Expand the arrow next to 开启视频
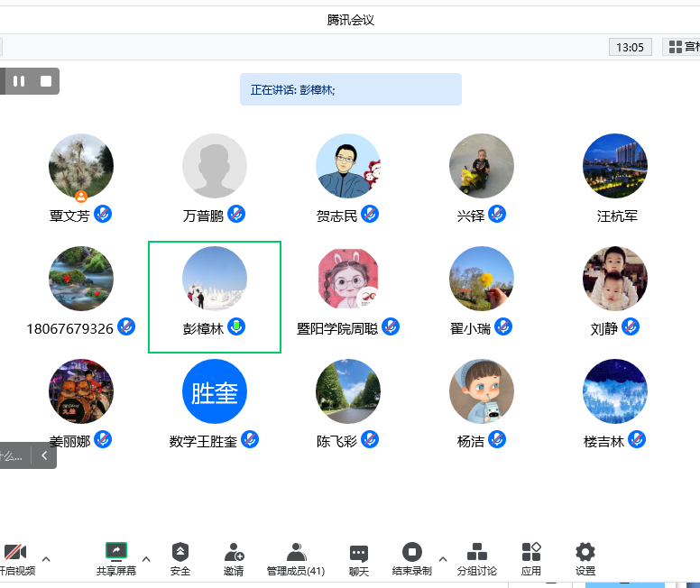700x588 pixels. [46, 558]
